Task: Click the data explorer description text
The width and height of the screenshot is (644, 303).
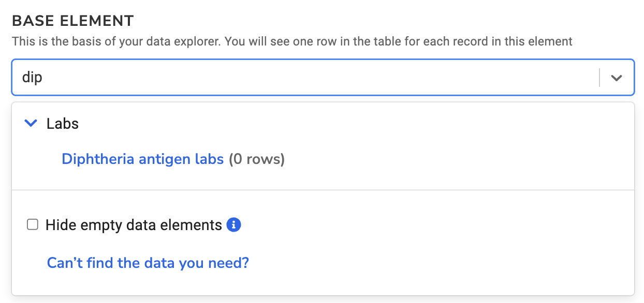Action: [x=292, y=41]
